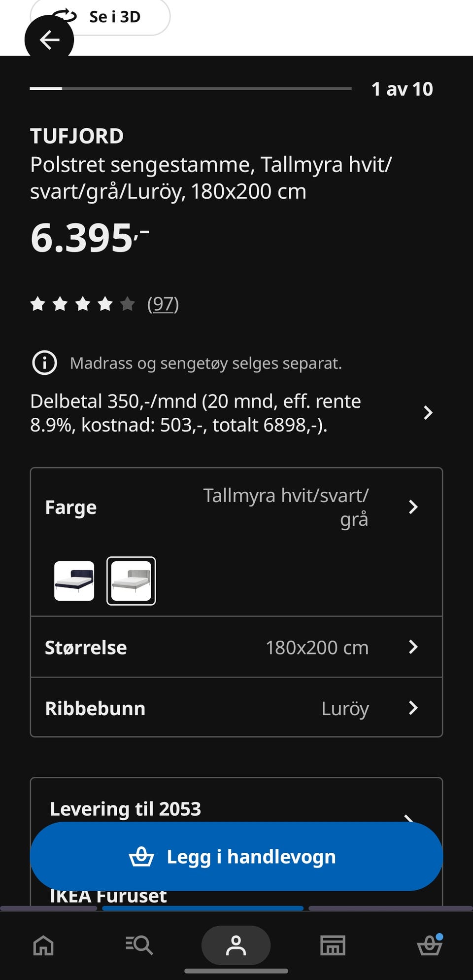Open the profile tab in bottom navigation

(x=236, y=945)
